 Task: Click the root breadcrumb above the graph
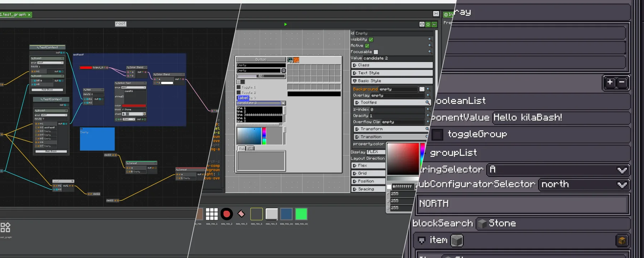[121, 24]
